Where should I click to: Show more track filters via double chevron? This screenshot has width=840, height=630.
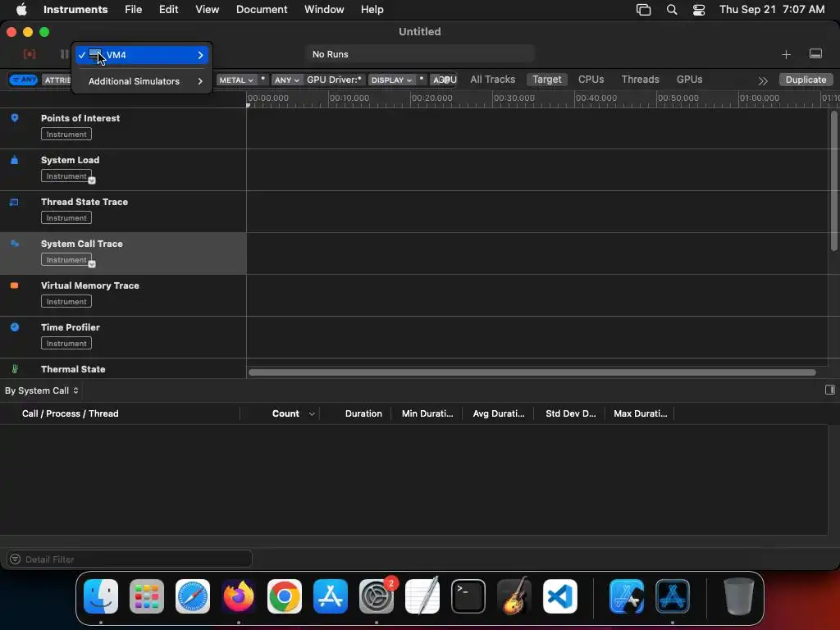[763, 81]
